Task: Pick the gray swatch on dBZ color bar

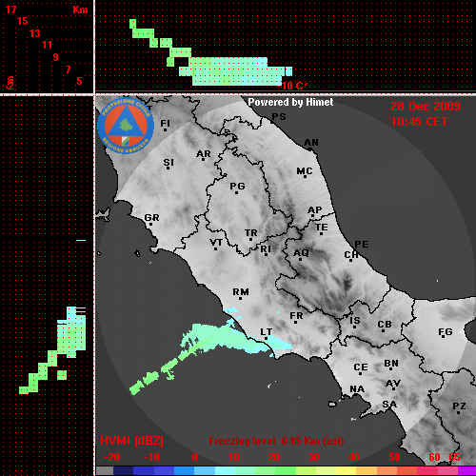Action: pos(105,471)
